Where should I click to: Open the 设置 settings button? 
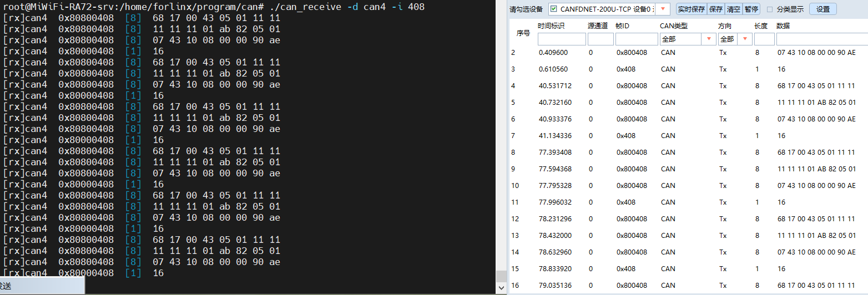823,9
